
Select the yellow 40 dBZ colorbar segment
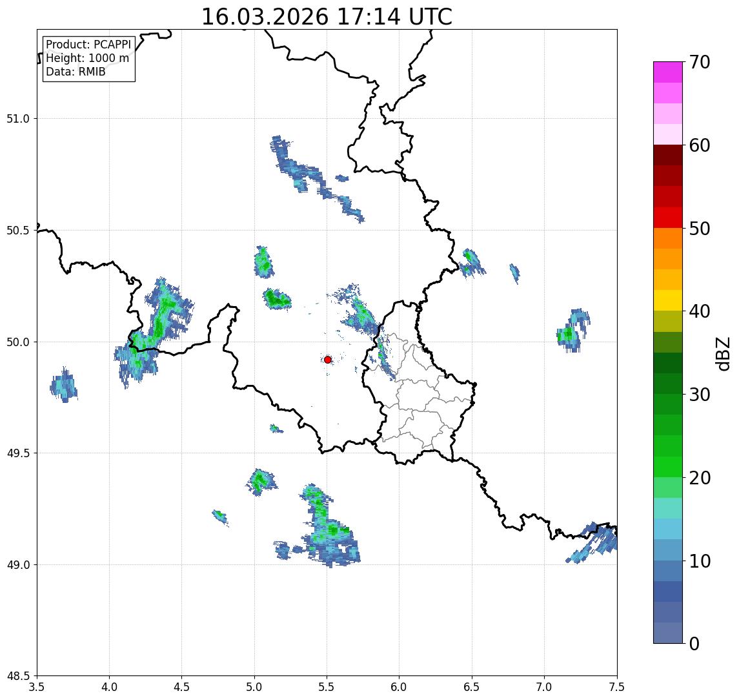[668, 300]
